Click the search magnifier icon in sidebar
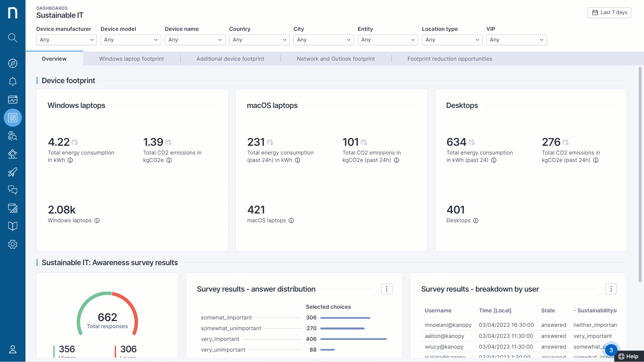Screen dimensions: 644x362 13,38
